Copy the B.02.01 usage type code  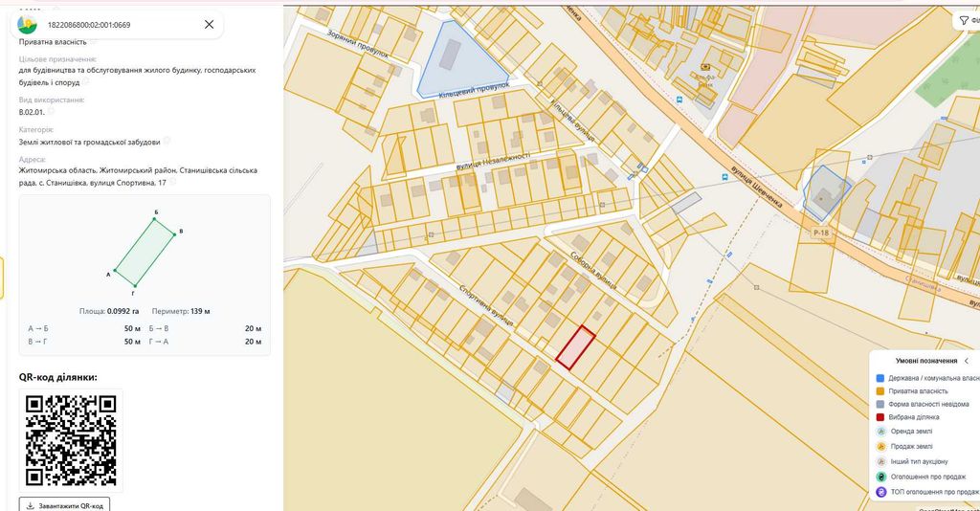pyautogui.click(x=52, y=111)
